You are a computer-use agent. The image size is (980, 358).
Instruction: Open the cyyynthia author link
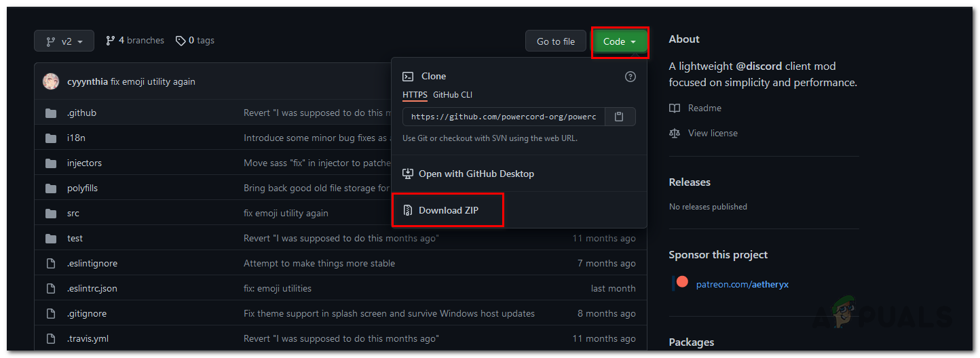[88, 81]
